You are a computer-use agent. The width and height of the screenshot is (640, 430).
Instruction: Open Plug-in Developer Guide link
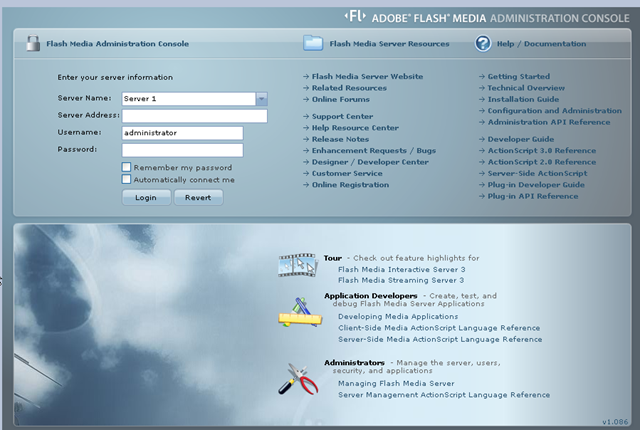[x=536, y=185]
